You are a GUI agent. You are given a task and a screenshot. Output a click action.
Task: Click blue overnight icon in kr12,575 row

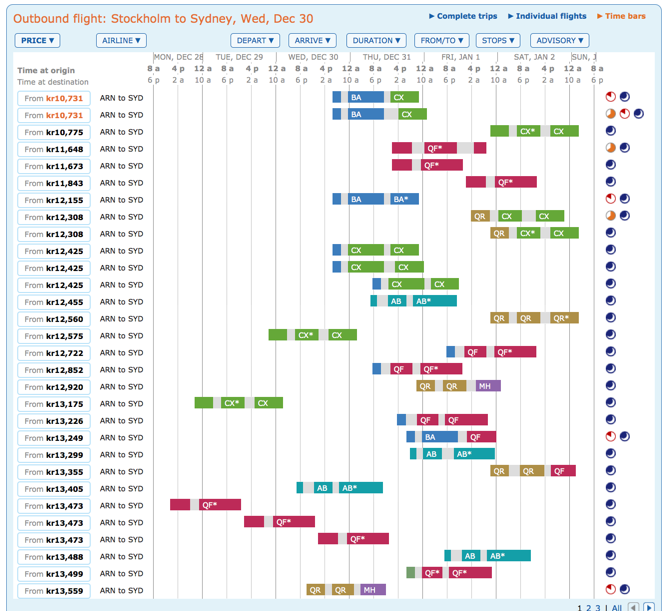[x=611, y=335]
